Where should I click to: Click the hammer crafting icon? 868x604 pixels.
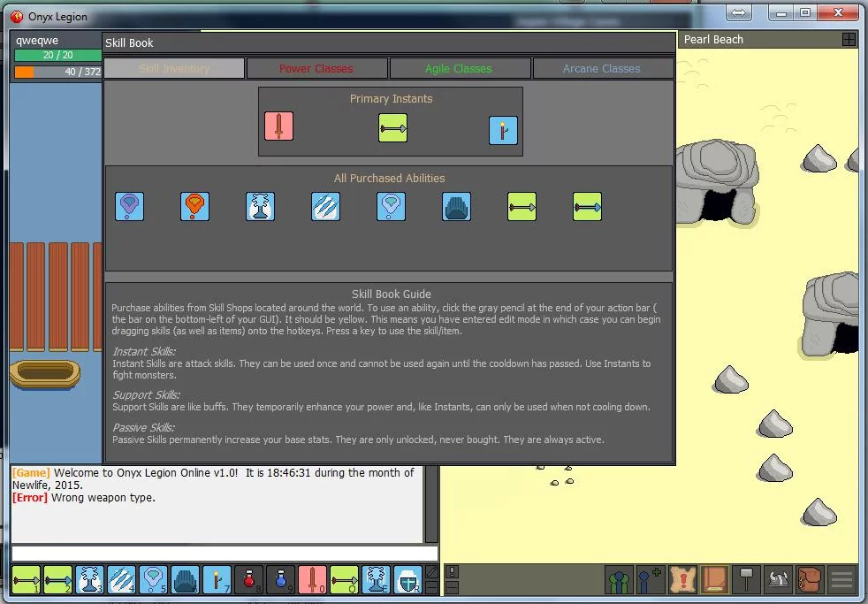(x=747, y=580)
